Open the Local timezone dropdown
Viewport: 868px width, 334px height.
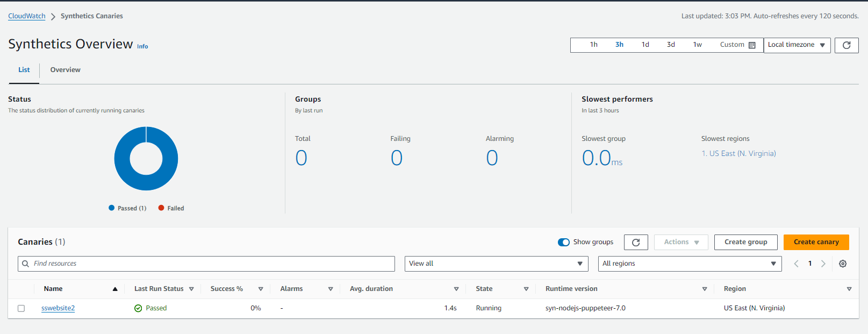[x=797, y=45]
